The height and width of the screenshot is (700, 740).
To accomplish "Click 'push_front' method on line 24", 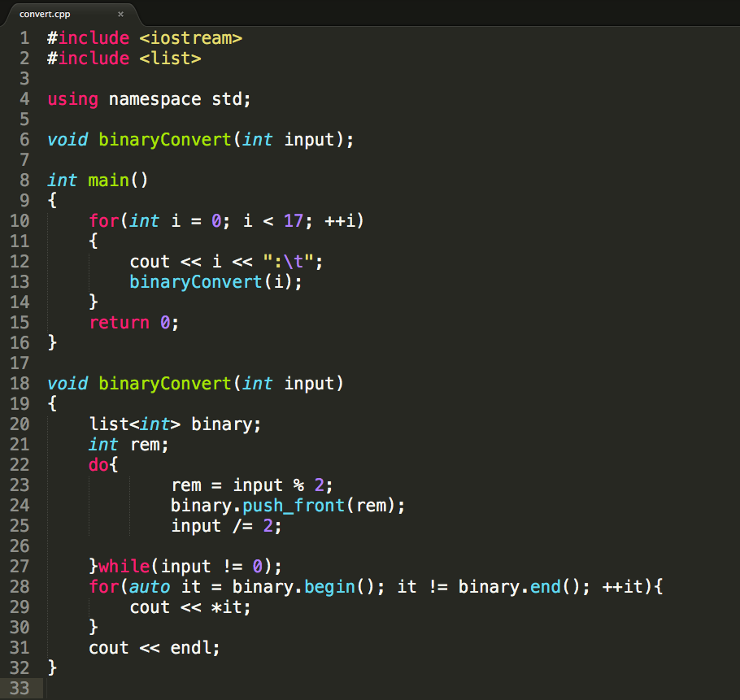I will [294, 506].
